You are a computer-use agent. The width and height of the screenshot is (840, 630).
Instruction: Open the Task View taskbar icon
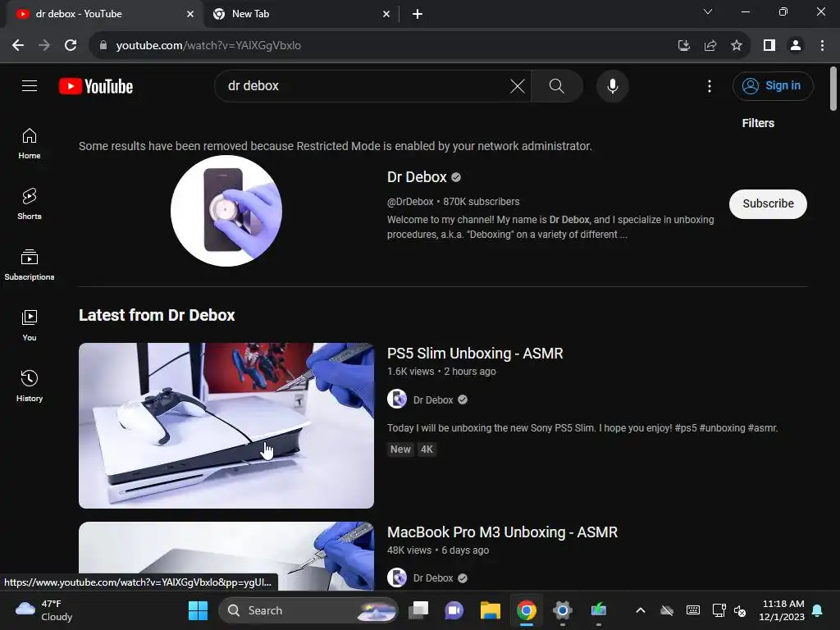click(x=418, y=610)
